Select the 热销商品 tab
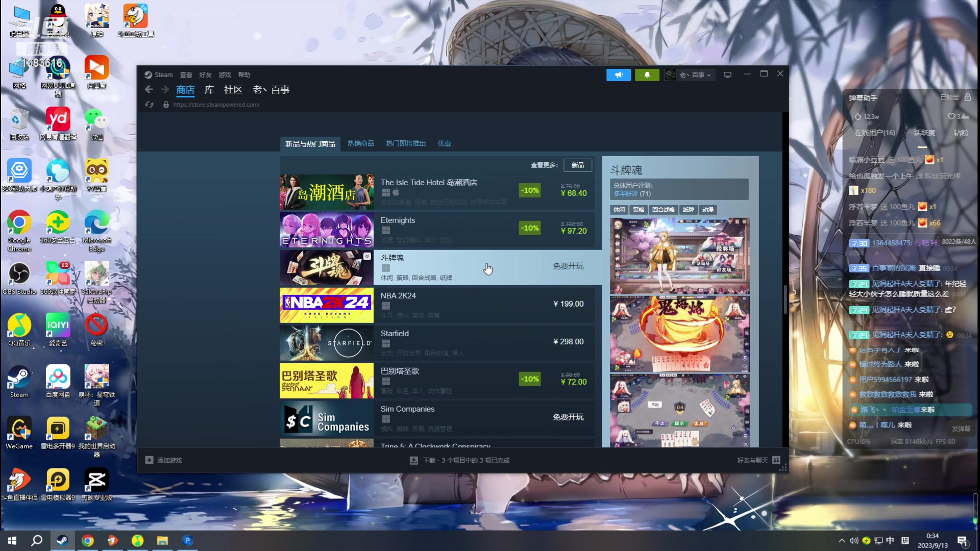980x551 pixels. tap(361, 144)
